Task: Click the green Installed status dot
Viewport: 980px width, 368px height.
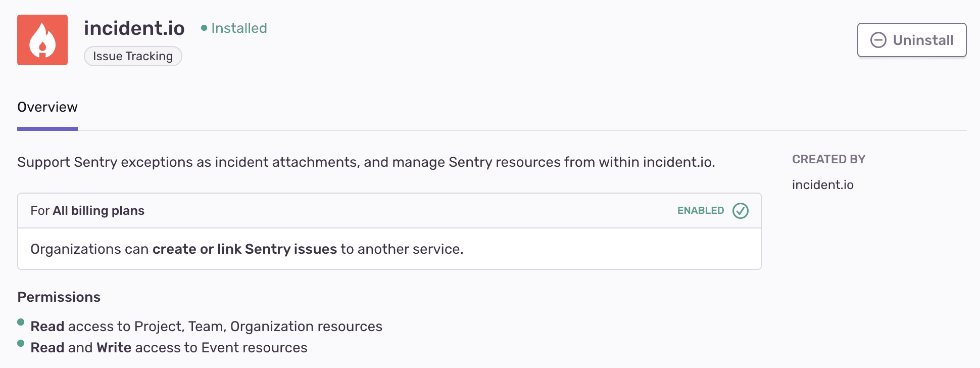Action: [x=204, y=28]
